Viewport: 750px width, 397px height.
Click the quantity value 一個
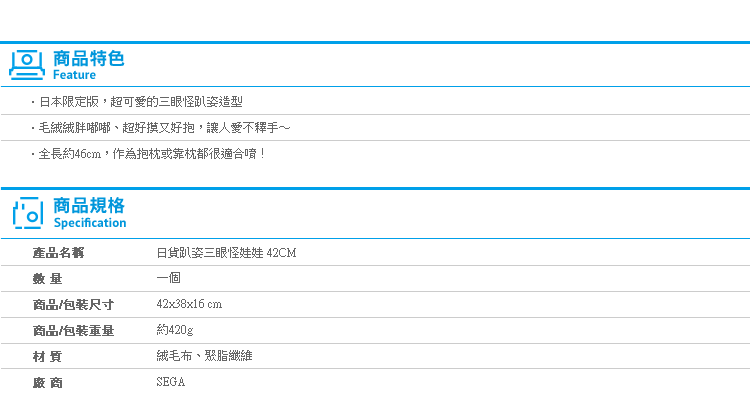[x=168, y=278]
